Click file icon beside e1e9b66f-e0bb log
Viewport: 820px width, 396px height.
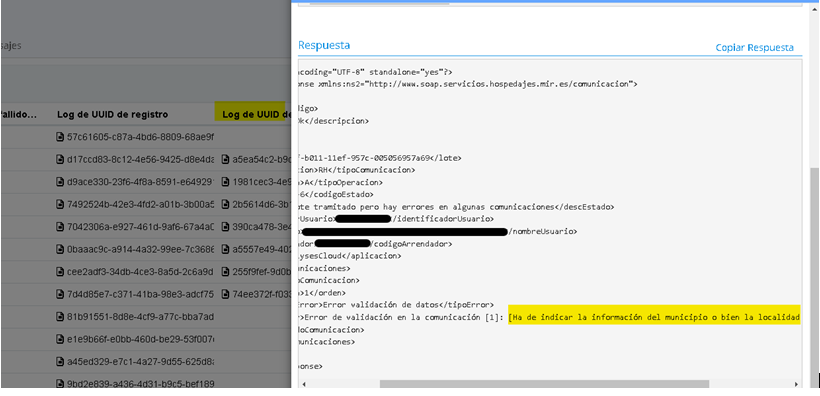point(60,339)
